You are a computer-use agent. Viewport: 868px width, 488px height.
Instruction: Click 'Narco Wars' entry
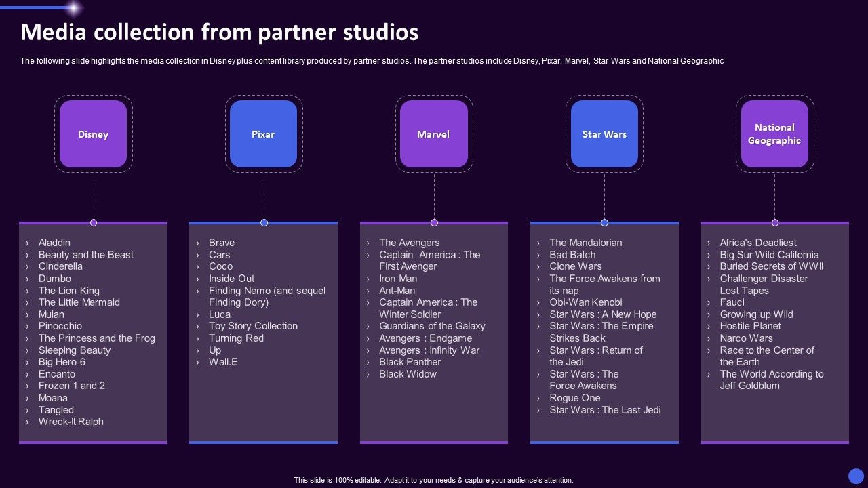tap(747, 338)
